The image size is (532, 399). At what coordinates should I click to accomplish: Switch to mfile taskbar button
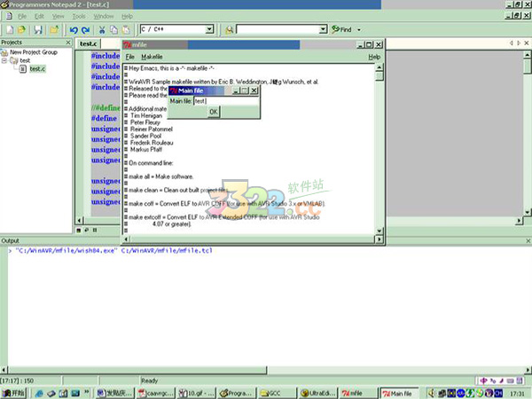coord(357,393)
